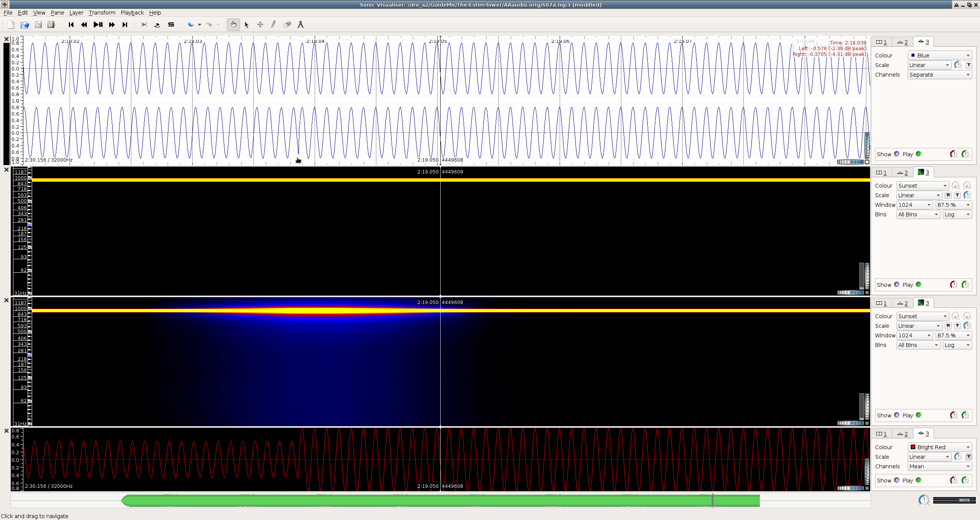The width and height of the screenshot is (980, 520).
Task: Open the Edit menu
Action: [x=23, y=13]
